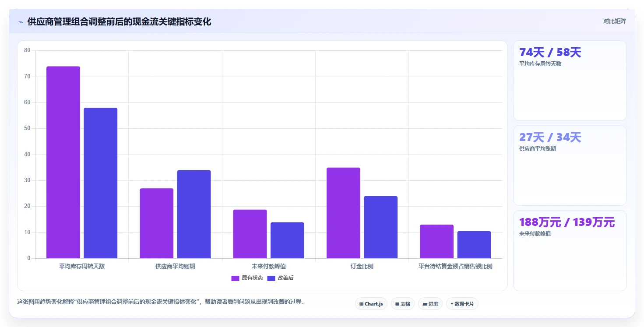Click the blue 未来付款峰值 bar
Screen dimensions: 644x327
(x=287, y=240)
